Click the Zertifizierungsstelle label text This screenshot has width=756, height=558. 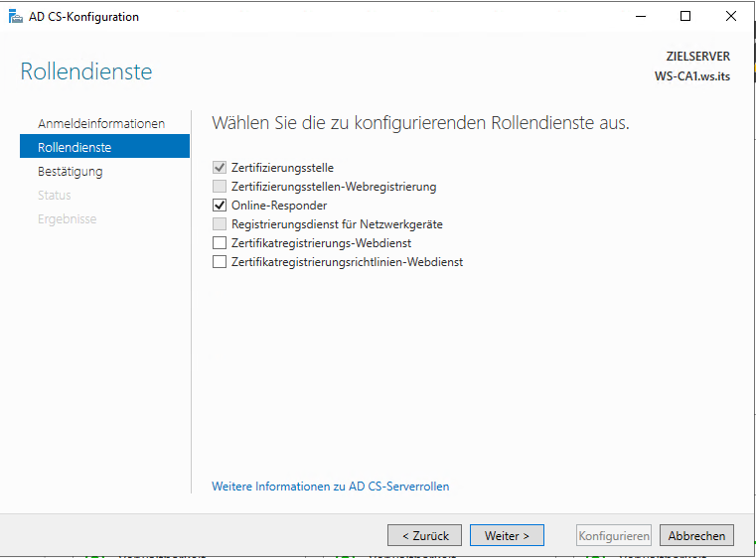pos(282,168)
